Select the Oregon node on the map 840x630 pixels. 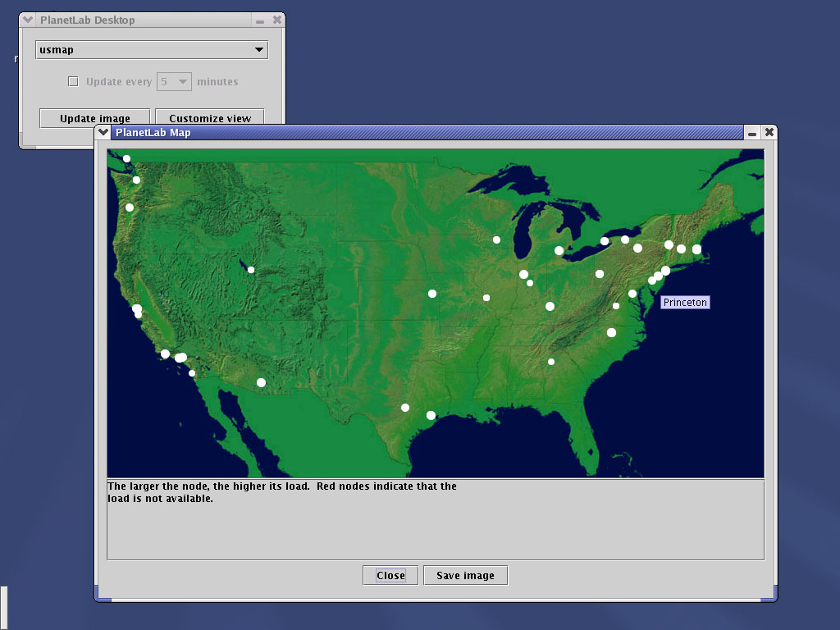[130, 208]
